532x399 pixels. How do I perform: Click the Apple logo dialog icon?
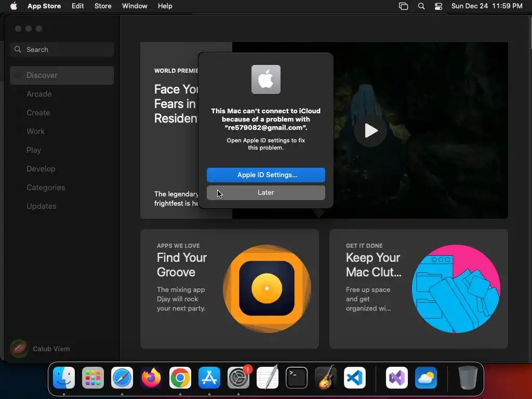coord(265,79)
